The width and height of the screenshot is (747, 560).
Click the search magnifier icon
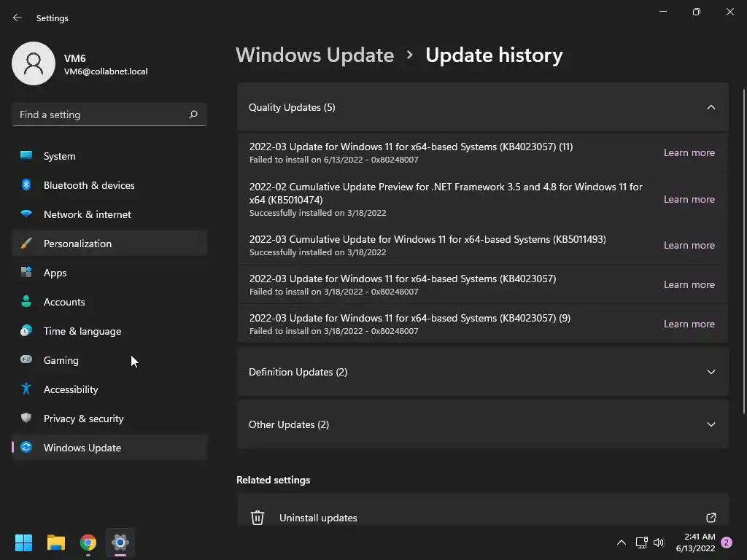193,114
